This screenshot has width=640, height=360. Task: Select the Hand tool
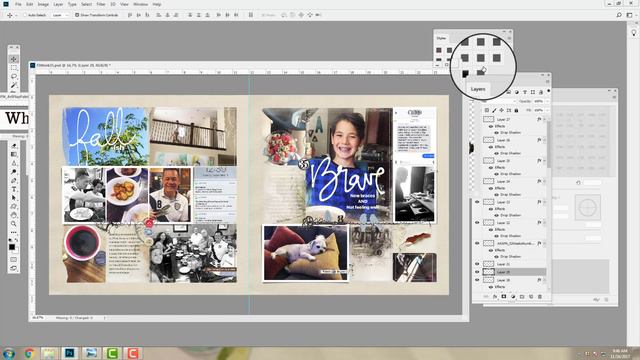click(x=13, y=215)
